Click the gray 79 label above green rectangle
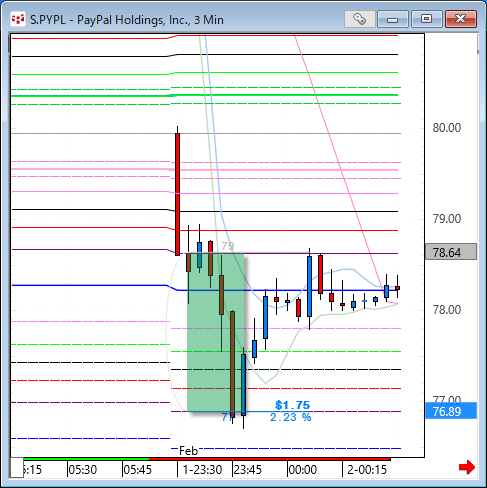The image size is (487, 488). [x=228, y=246]
